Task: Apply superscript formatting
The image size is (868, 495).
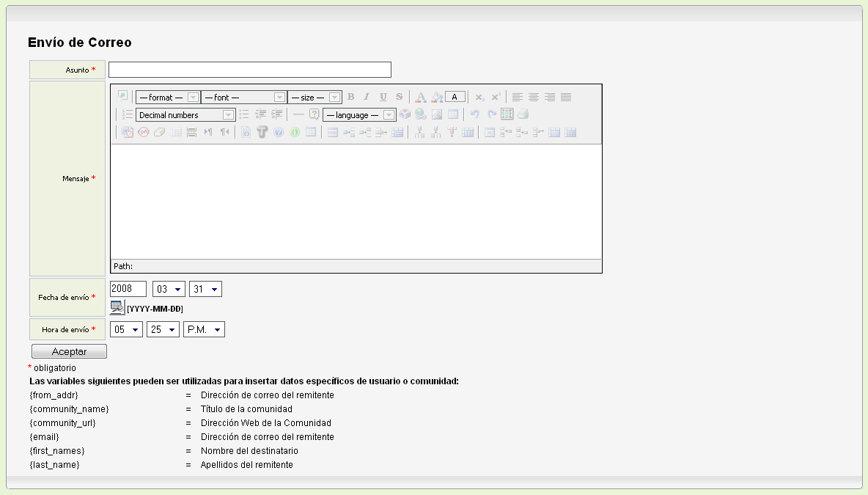Action: [x=496, y=97]
